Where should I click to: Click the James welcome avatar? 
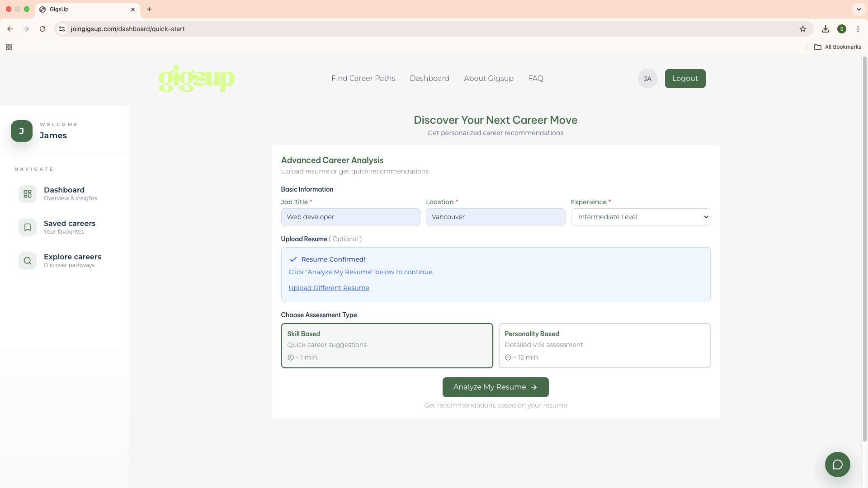click(21, 131)
